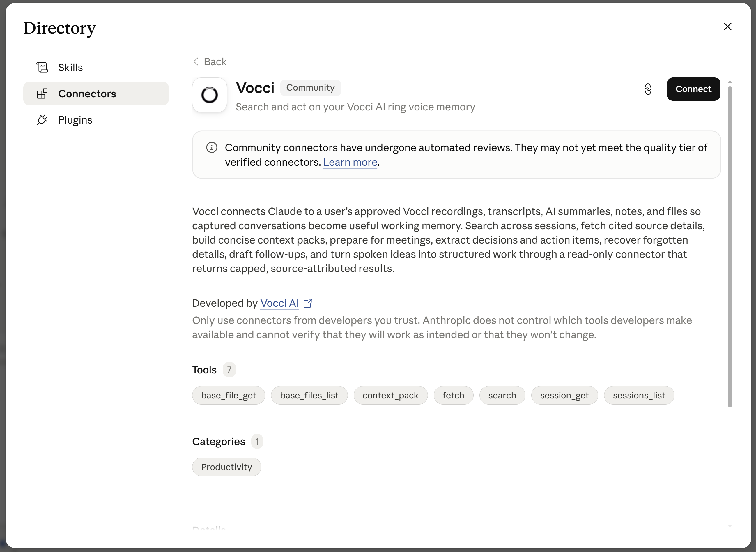Select the fetch tool chip
Screen dimensions: 756x552
pos(454,395)
